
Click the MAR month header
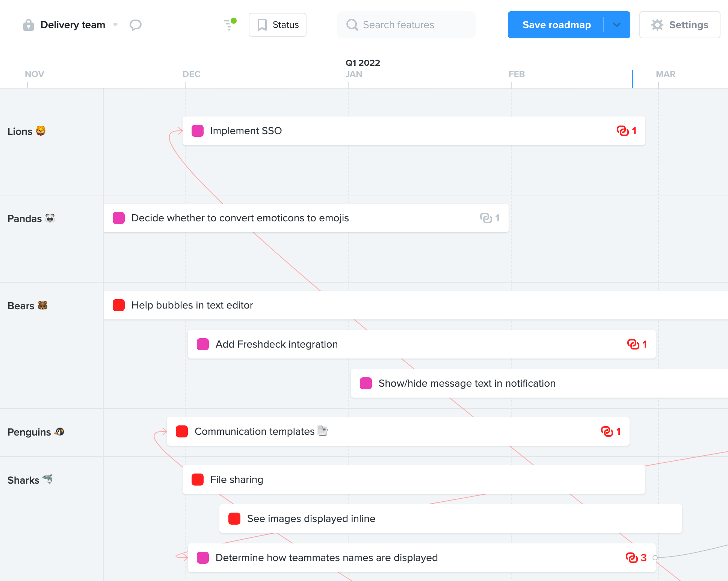666,74
